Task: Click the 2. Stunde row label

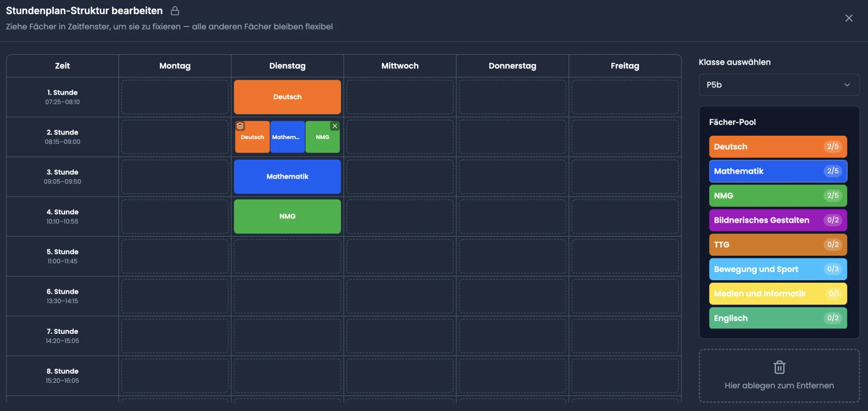Action: (x=62, y=132)
